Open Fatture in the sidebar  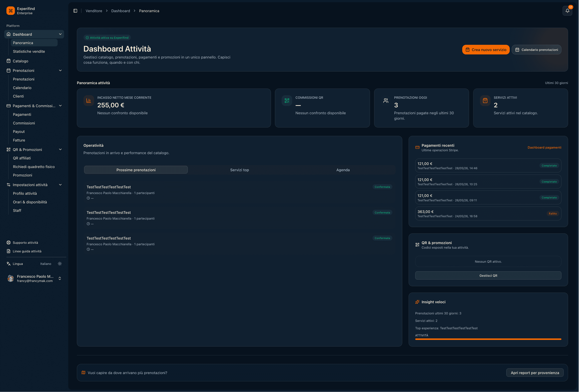34,140
